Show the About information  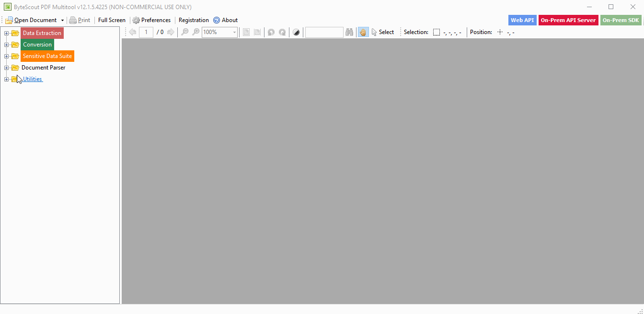tap(225, 20)
